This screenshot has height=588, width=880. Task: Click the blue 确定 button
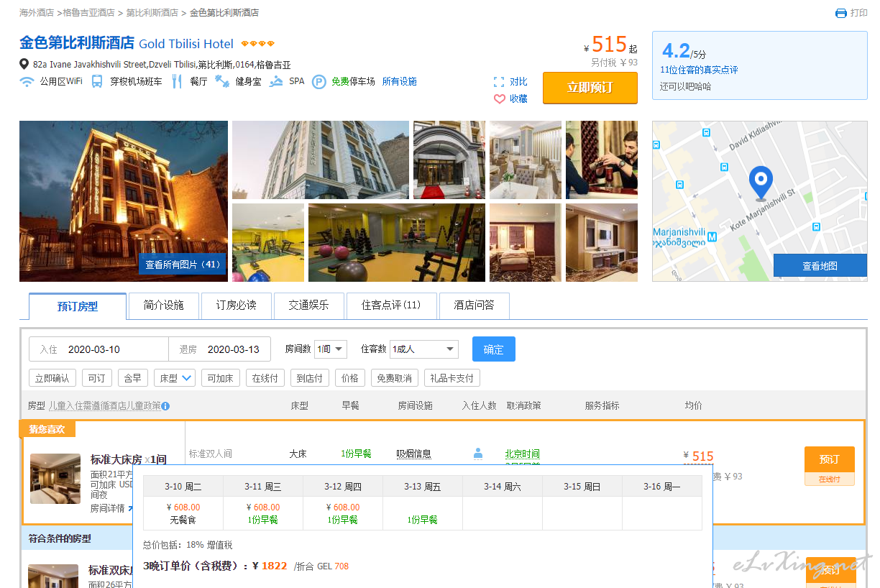(x=494, y=349)
